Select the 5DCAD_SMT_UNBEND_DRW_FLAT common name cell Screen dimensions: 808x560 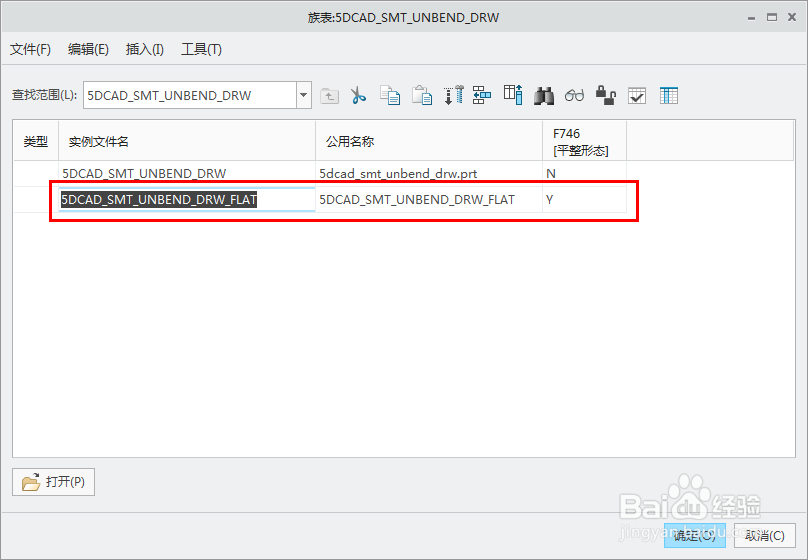click(429, 199)
